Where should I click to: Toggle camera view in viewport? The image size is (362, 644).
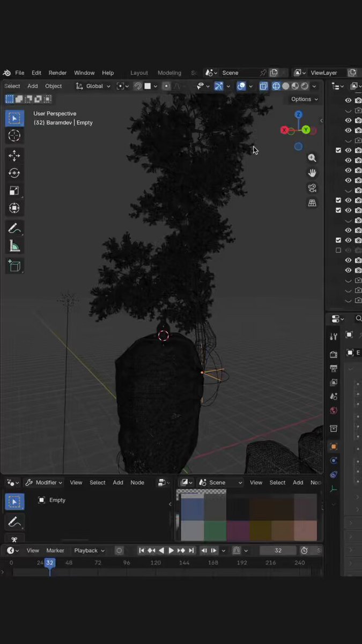coord(312,188)
